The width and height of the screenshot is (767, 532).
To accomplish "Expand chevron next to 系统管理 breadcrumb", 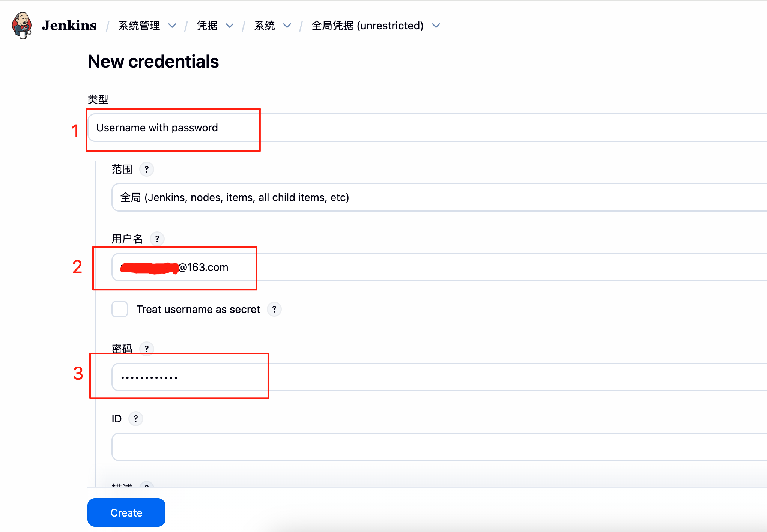I will [172, 26].
